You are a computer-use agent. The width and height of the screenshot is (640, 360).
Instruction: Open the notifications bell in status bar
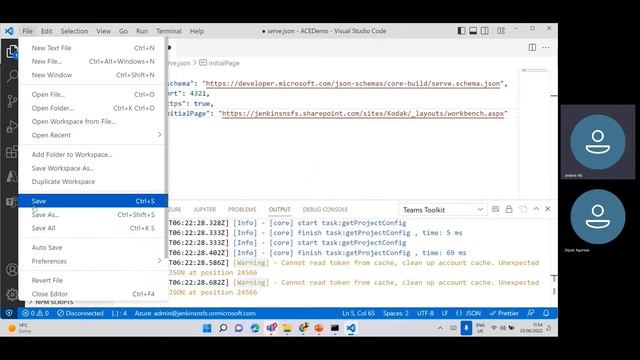coord(546,313)
